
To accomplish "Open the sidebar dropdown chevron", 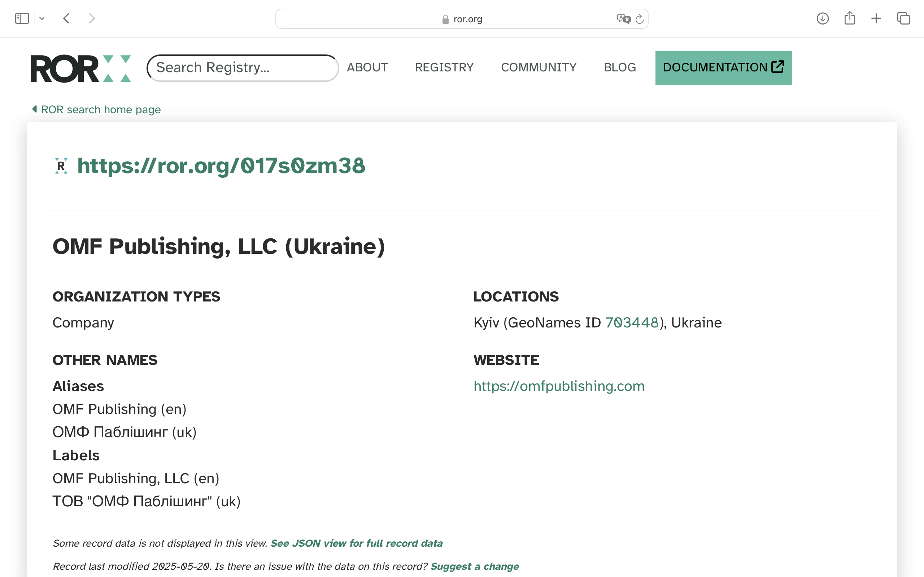I will pyautogui.click(x=42, y=18).
